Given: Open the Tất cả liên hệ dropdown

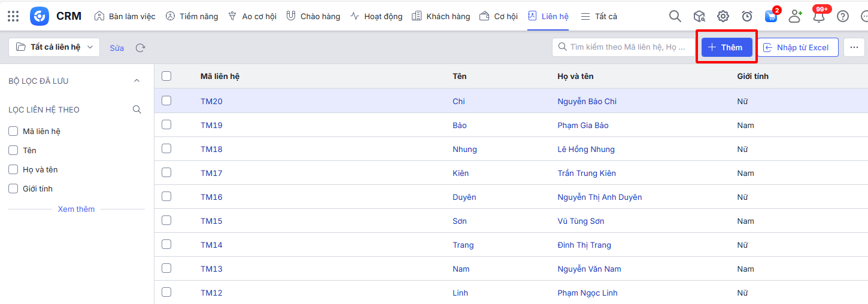Looking at the screenshot, I should point(54,47).
